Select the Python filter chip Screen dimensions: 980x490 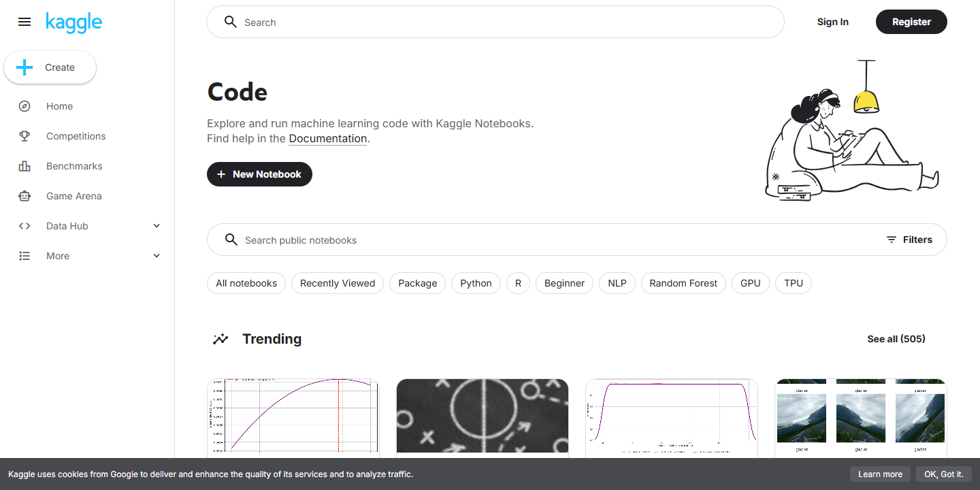click(x=476, y=283)
